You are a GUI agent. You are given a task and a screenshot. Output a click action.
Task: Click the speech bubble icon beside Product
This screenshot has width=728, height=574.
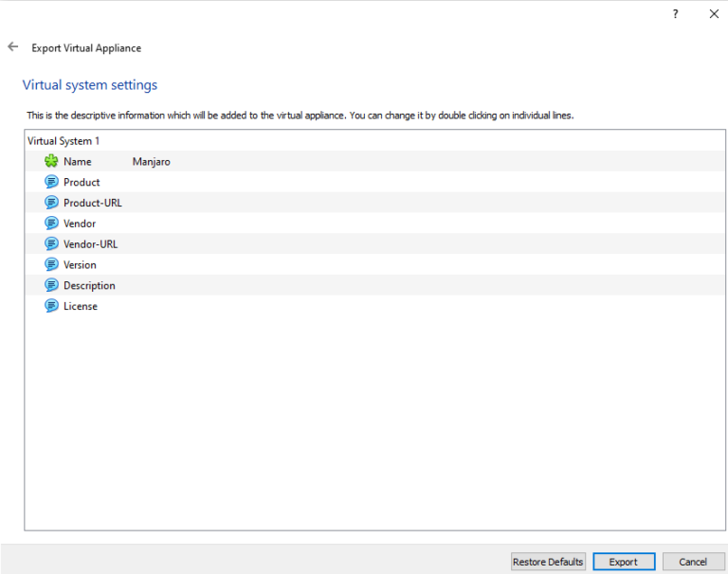click(51, 182)
